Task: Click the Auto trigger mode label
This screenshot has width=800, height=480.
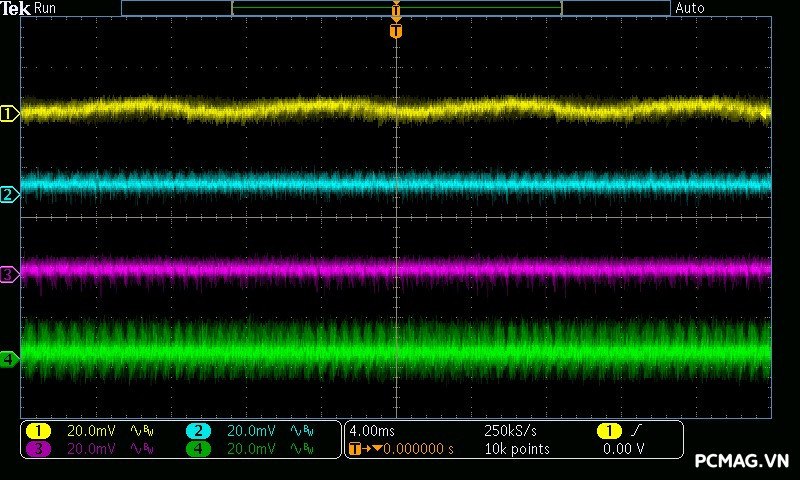Action: coord(690,8)
